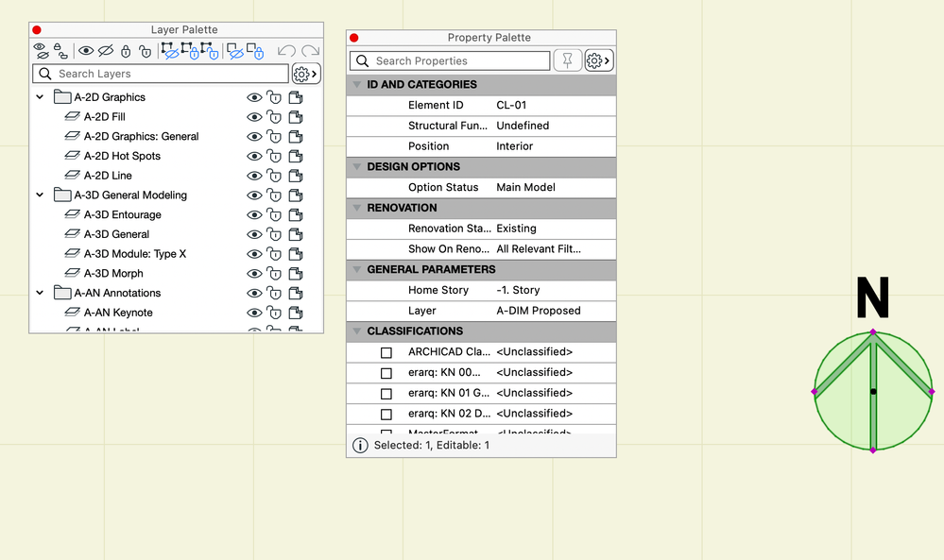Click the Lock Layers padlock icon
944x560 pixels.
[126, 51]
